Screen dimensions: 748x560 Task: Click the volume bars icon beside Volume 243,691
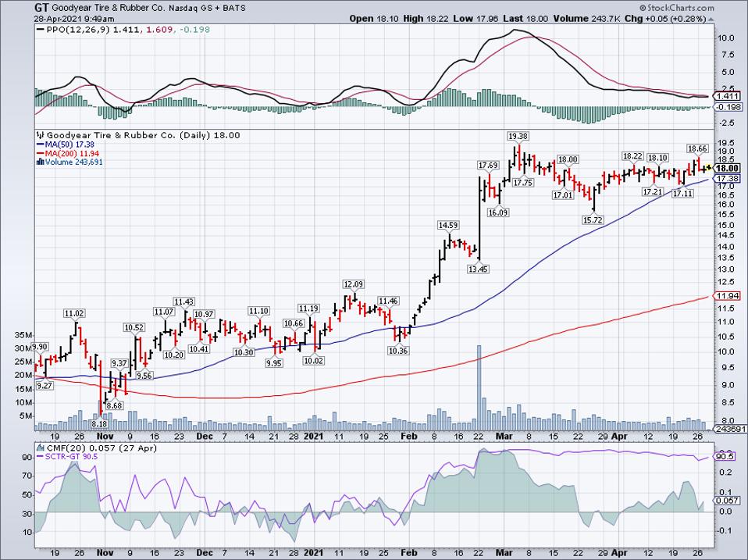[40, 162]
